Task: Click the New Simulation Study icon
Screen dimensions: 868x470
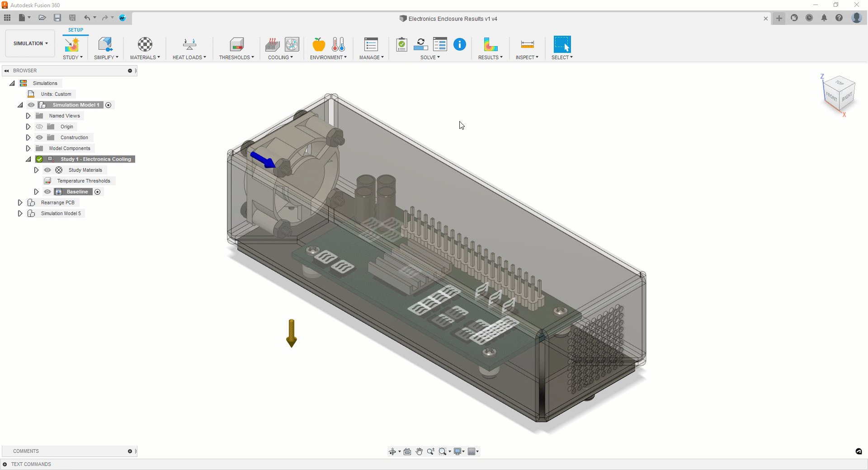Action: point(72,45)
